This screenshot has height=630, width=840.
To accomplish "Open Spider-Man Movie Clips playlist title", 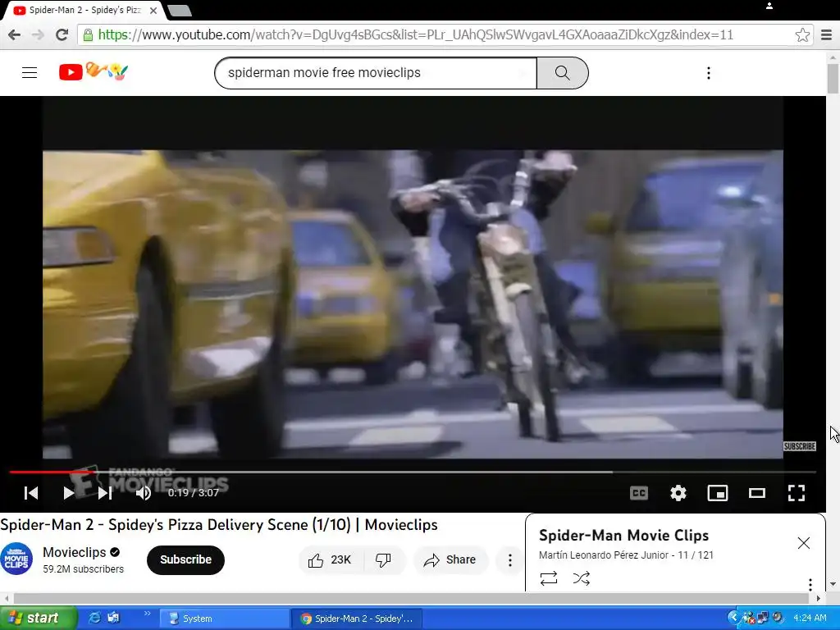I will click(623, 536).
